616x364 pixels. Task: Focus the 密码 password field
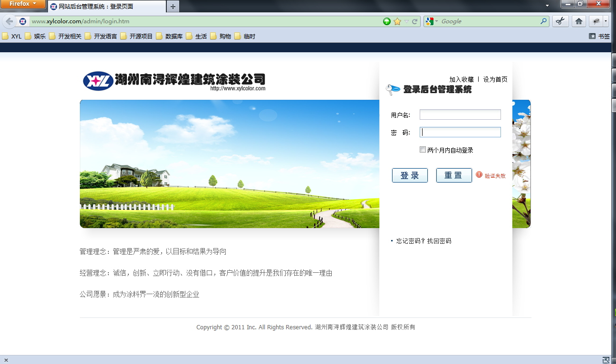[460, 132]
